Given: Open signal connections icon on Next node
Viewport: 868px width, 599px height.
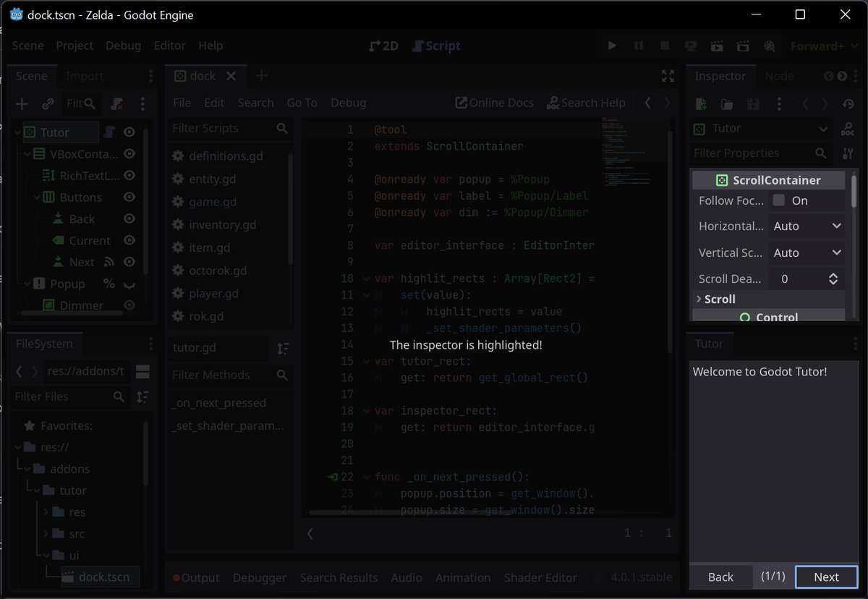Looking at the screenshot, I should coord(110,262).
